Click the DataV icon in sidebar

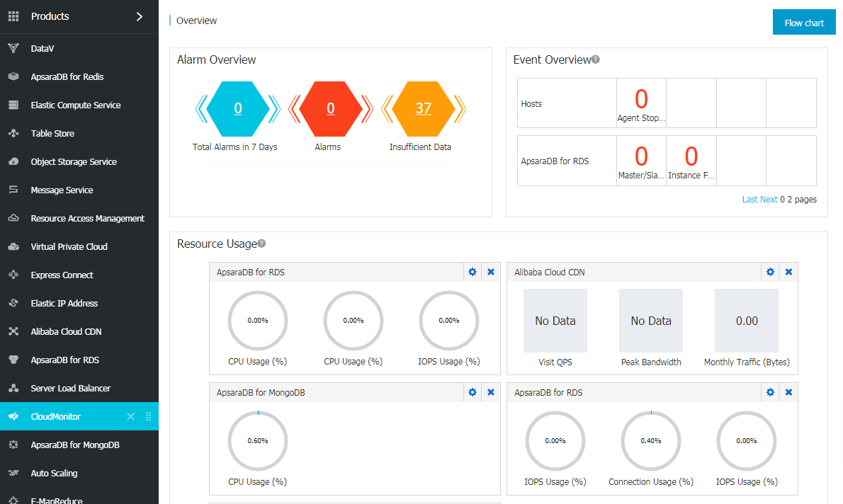[13, 49]
